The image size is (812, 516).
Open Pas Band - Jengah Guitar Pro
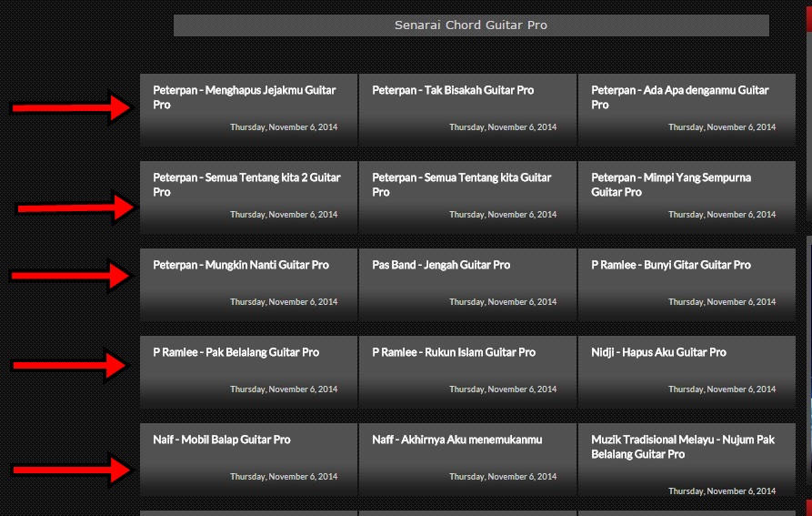(x=441, y=265)
